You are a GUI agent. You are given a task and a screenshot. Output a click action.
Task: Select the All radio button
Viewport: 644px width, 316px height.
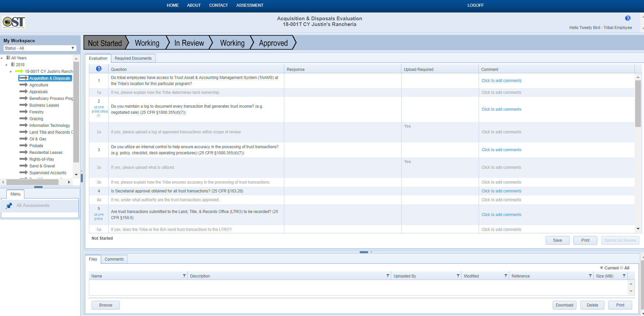(621, 268)
